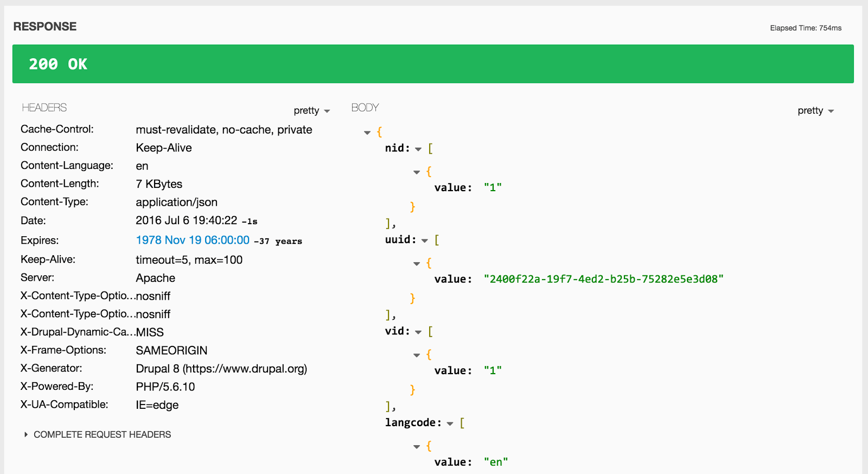Click the Date value 2016 Jul 6
The height and width of the screenshot is (474, 868).
[x=187, y=220]
